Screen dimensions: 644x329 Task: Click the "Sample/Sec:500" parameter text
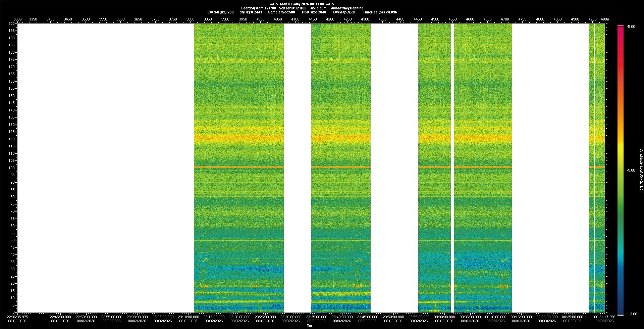pos(281,12)
